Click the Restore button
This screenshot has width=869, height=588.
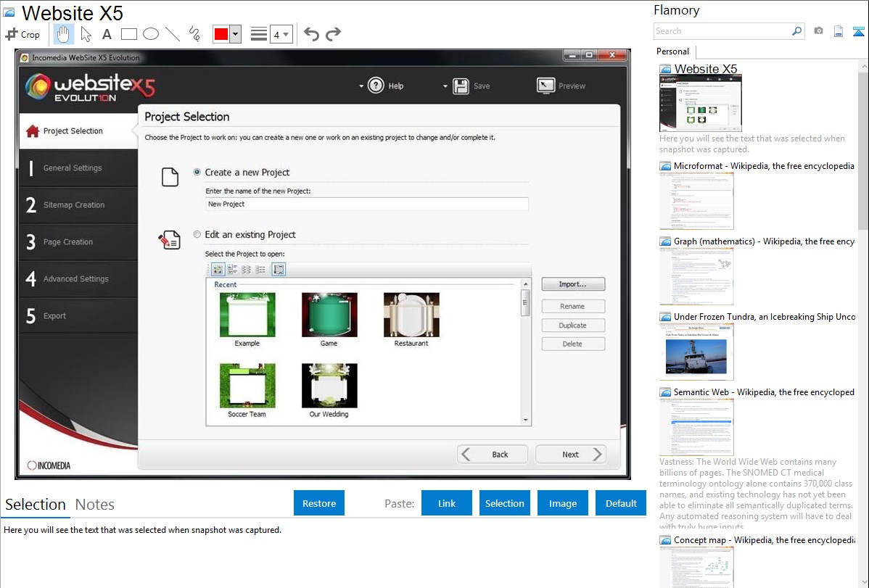tap(319, 503)
